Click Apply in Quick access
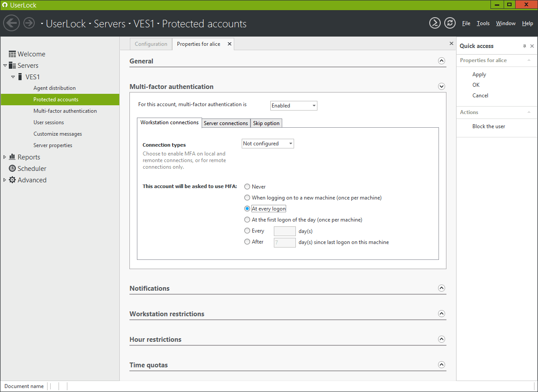The width and height of the screenshot is (538, 392). click(x=479, y=74)
